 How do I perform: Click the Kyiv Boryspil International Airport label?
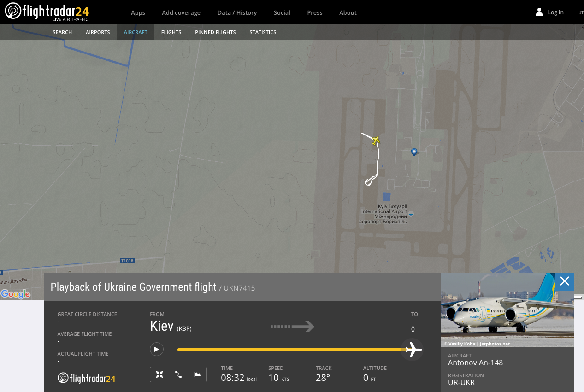pyautogui.click(x=383, y=214)
